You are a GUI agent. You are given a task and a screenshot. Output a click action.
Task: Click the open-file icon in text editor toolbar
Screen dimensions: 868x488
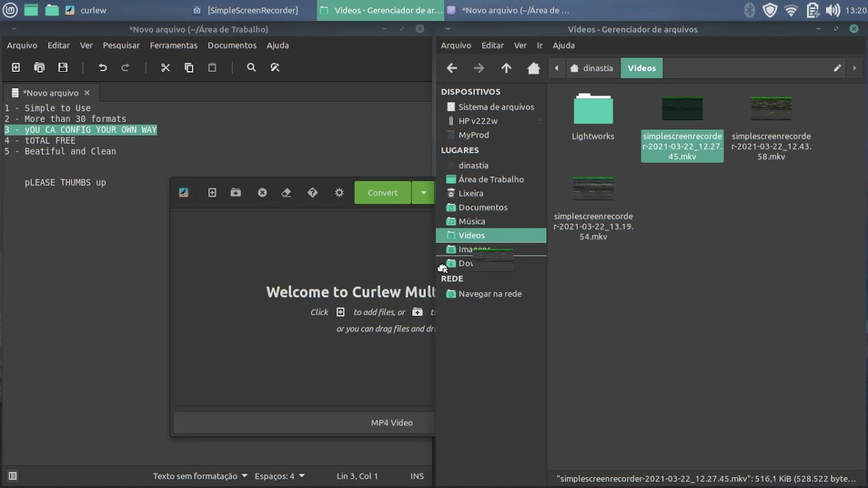coord(39,67)
